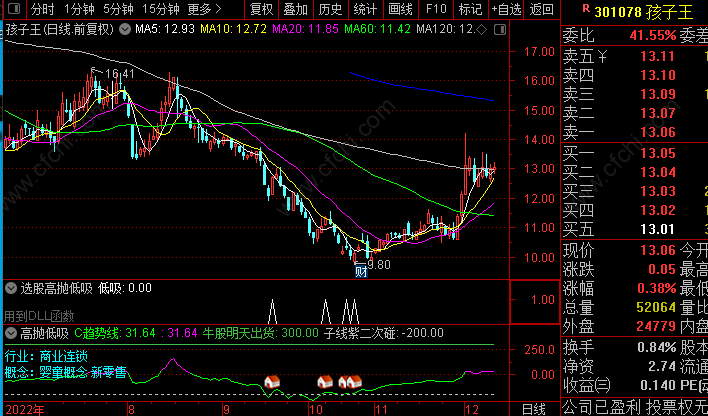Click the MA5: 12.93 legend

(165, 30)
